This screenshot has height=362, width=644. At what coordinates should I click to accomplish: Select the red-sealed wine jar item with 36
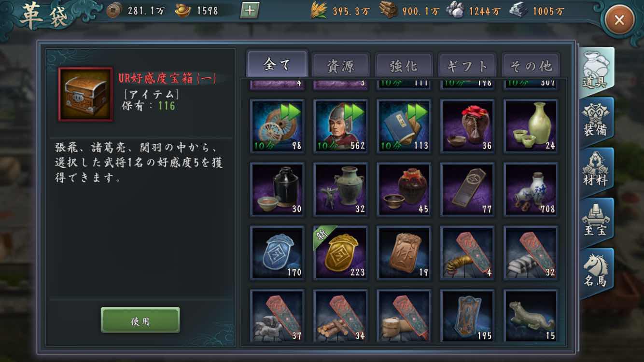[468, 126]
